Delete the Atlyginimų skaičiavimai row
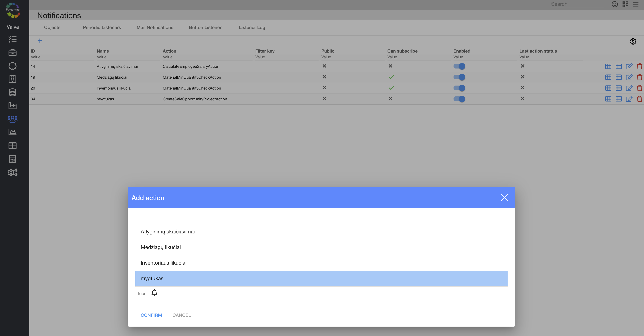The width and height of the screenshot is (644, 336). pos(639,67)
